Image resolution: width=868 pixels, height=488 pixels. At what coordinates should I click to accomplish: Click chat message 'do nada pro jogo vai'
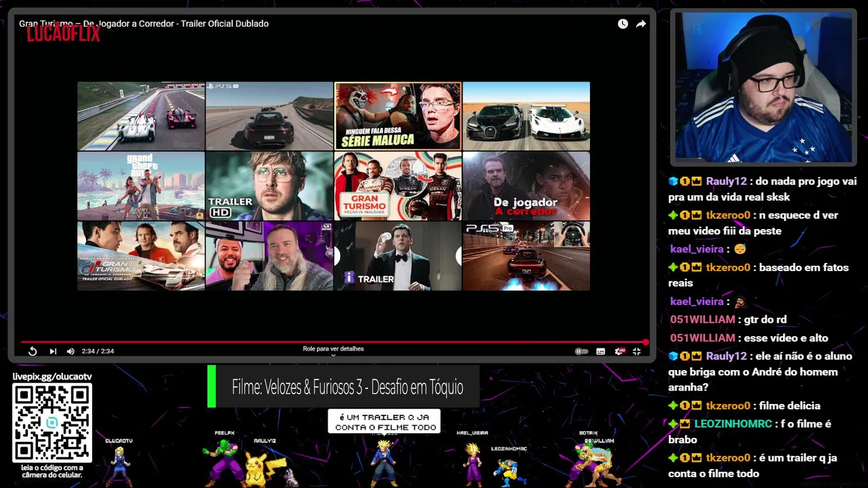pyautogui.click(x=762, y=189)
